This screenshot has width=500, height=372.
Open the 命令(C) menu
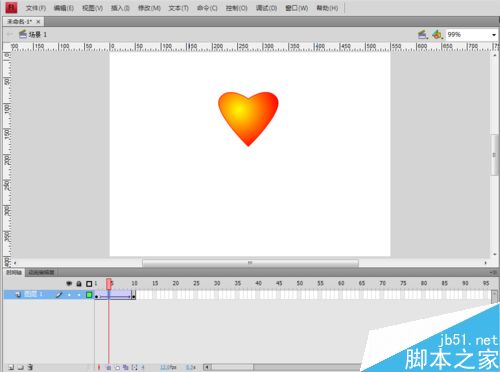[x=207, y=8]
